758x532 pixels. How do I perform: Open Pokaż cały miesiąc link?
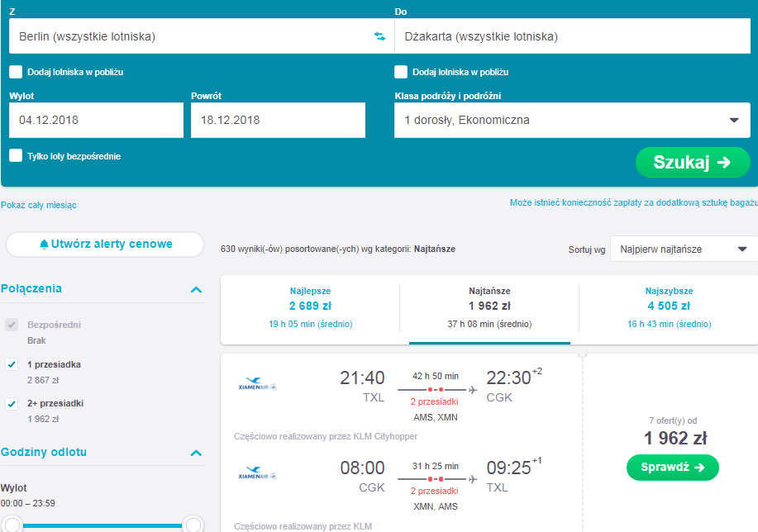(x=39, y=205)
